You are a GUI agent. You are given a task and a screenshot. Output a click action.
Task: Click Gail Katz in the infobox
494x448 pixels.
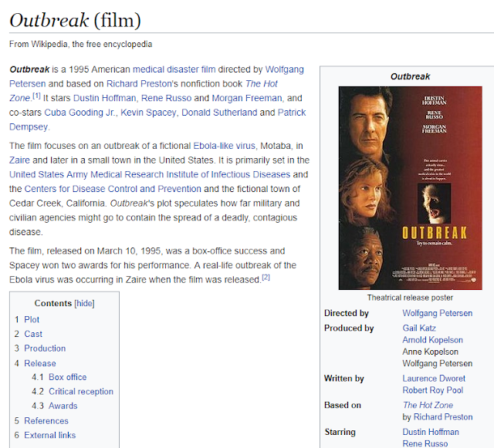pyautogui.click(x=419, y=328)
